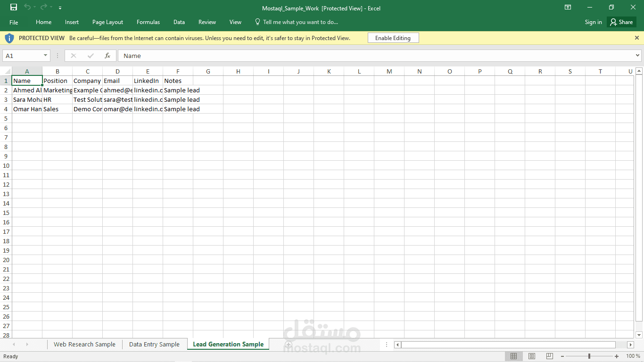
Task: Click the Cancel X icon in formula bar
Action: coord(73,56)
